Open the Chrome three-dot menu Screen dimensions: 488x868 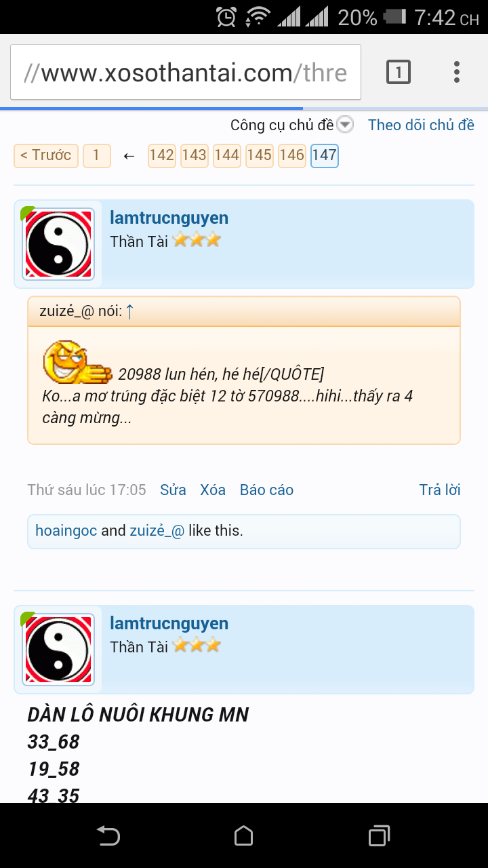coord(457,72)
